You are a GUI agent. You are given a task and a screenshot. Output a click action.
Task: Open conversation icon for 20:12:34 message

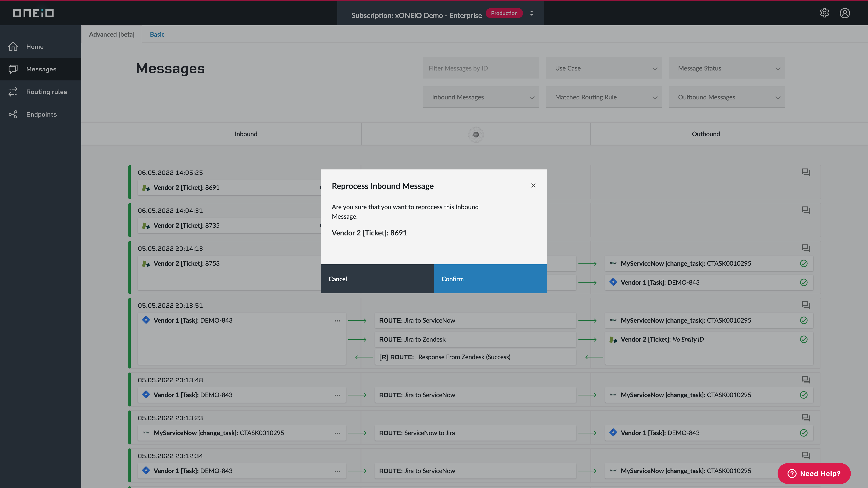(806, 456)
